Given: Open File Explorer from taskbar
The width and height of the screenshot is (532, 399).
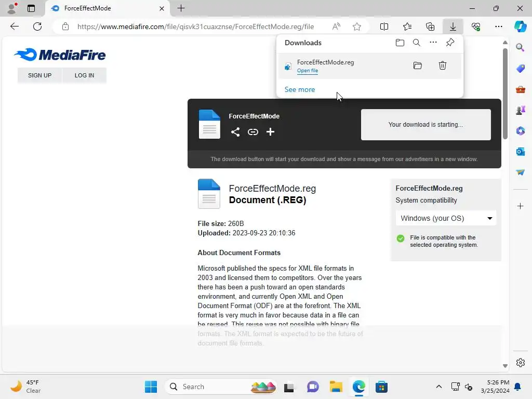Looking at the screenshot, I should click(x=336, y=387).
